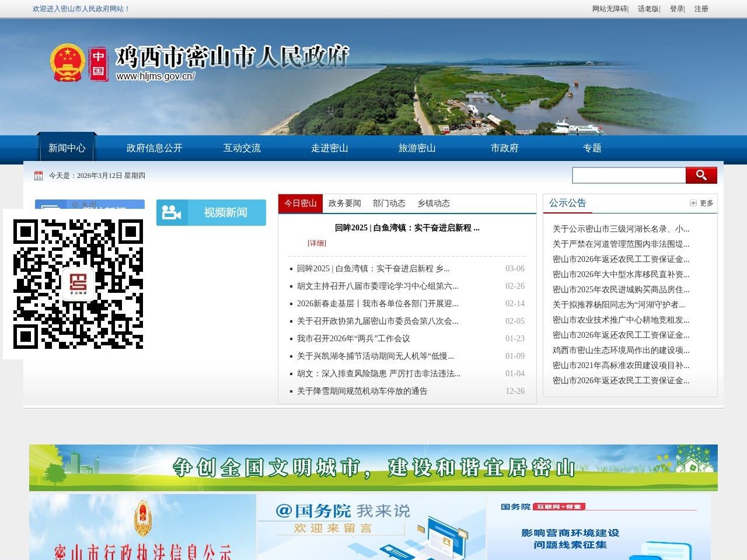Open notice 关于公示密山市三级河湖长名录
This screenshot has width=747, height=560.
pyautogui.click(x=621, y=229)
